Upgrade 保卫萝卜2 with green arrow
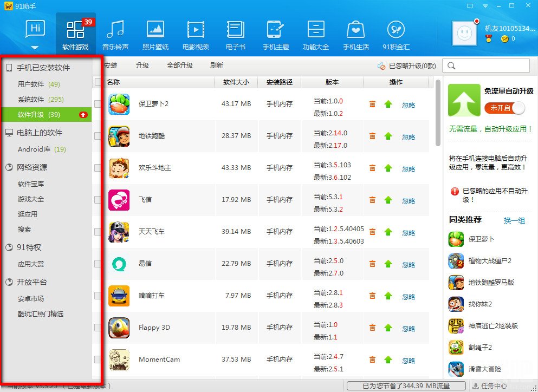Image resolution: width=538 pixels, height=392 pixels. [388, 104]
